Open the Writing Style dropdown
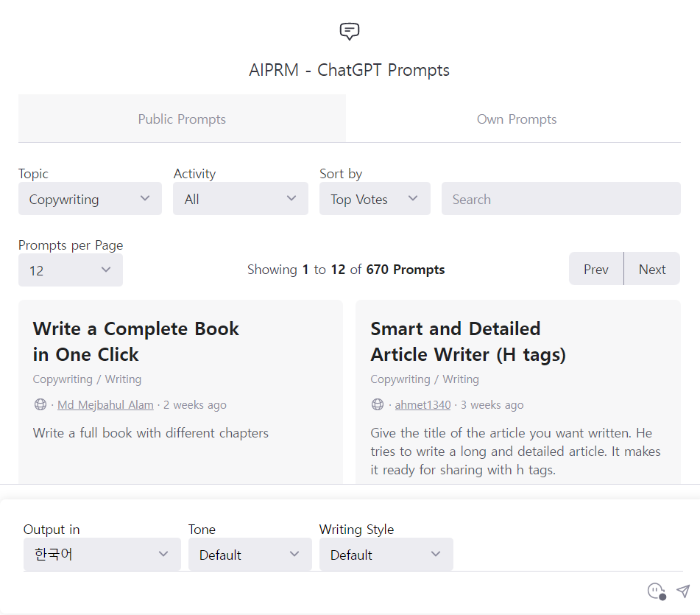The height and width of the screenshot is (615, 700). (386, 555)
